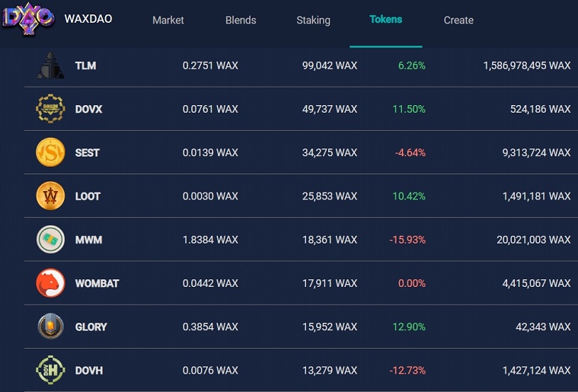Click the TLM 6.26% change value
This screenshot has width=578, height=392.
tap(412, 65)
